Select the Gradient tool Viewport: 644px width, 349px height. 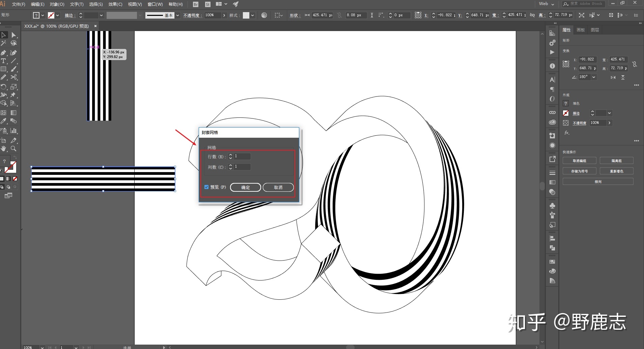(x=13, y=113)
